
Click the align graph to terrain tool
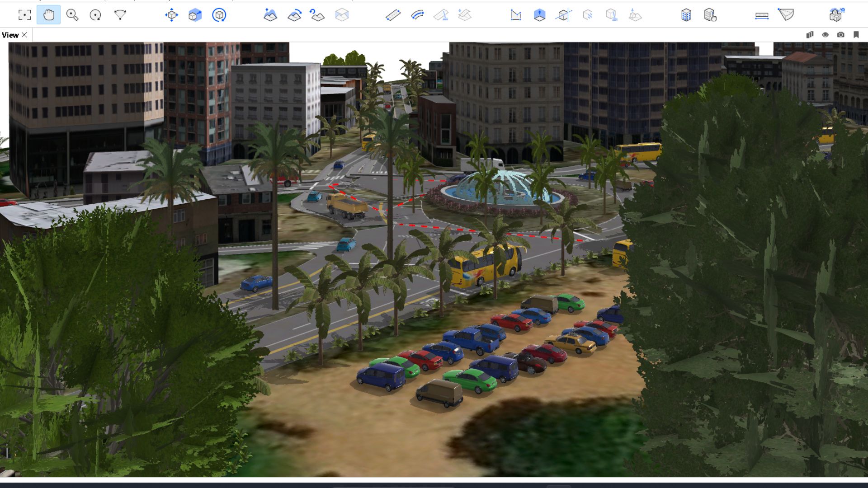coord(465,15)
